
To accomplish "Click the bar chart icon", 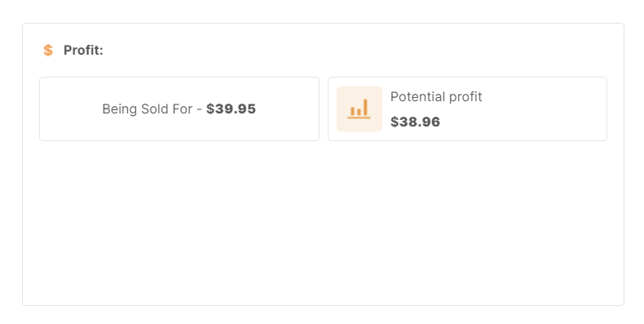I will [x=359, y=109].
